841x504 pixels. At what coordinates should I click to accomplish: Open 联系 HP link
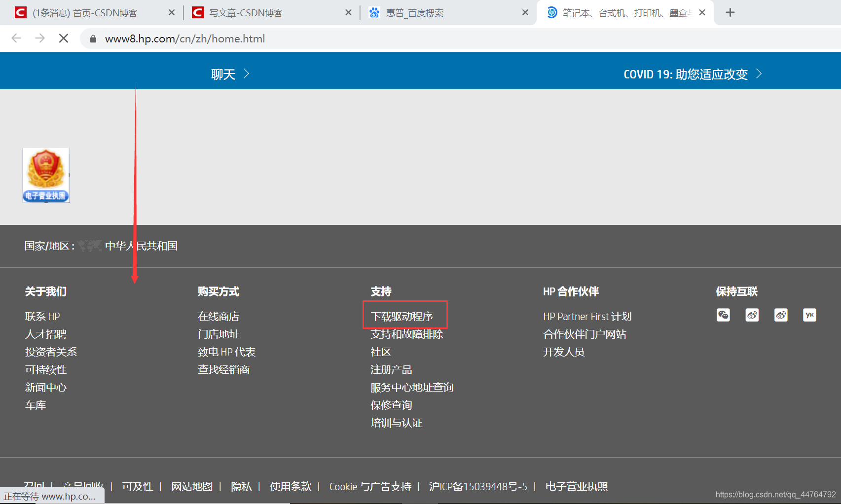(x=42, y=316)
